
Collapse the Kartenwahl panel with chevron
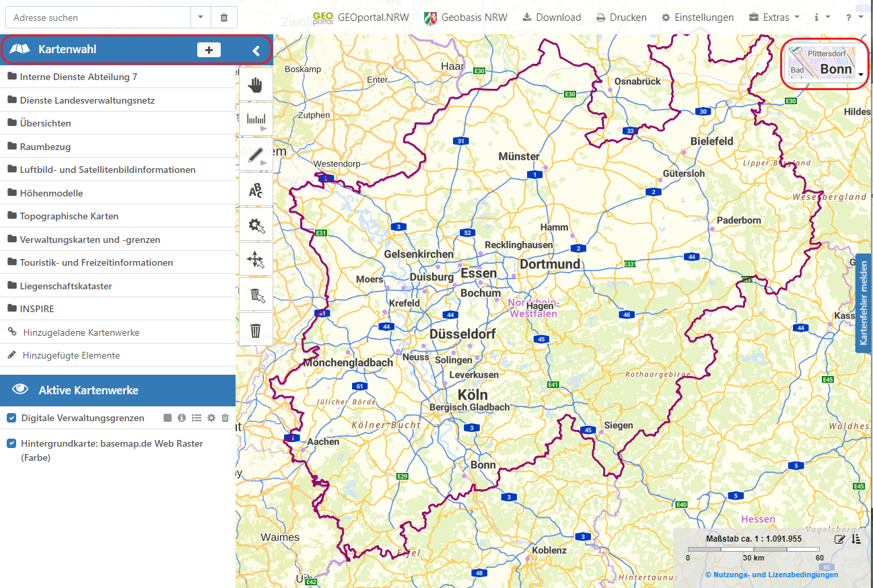[x=256, y=50]
